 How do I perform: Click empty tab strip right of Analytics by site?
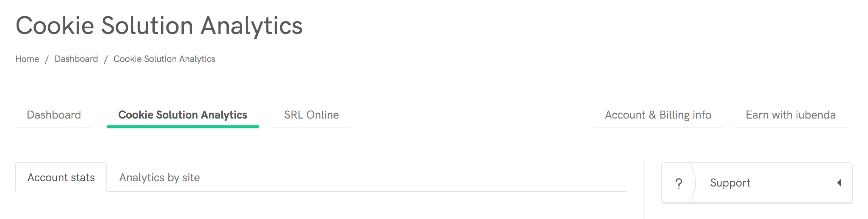click(x=415, y=177)
